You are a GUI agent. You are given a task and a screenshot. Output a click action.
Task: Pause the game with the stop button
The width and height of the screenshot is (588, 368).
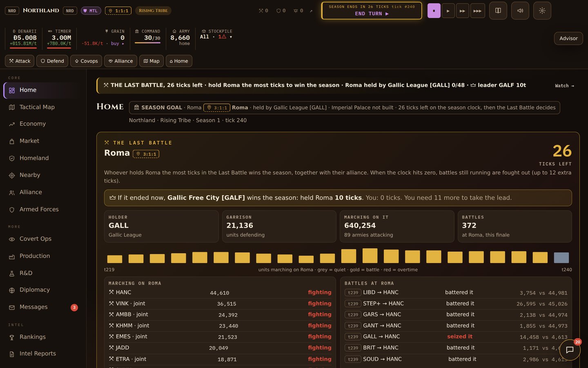click(x=434, y=11)
